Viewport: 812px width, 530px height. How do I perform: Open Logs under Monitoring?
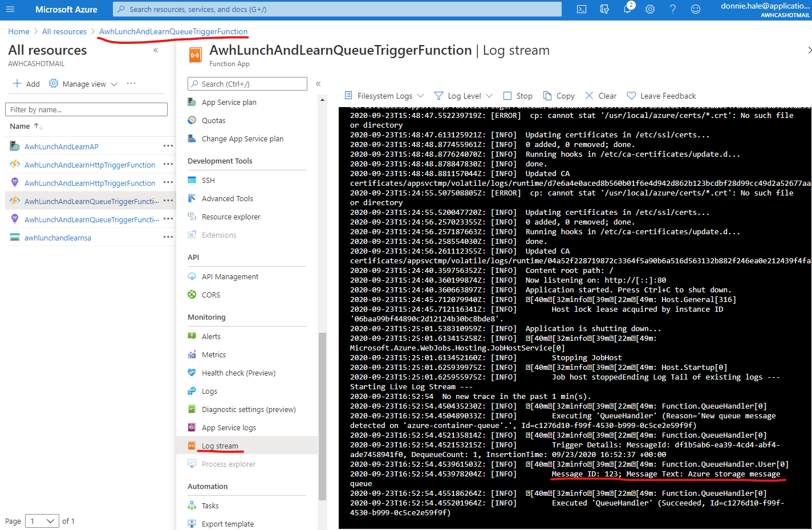(x=209, y=391)
